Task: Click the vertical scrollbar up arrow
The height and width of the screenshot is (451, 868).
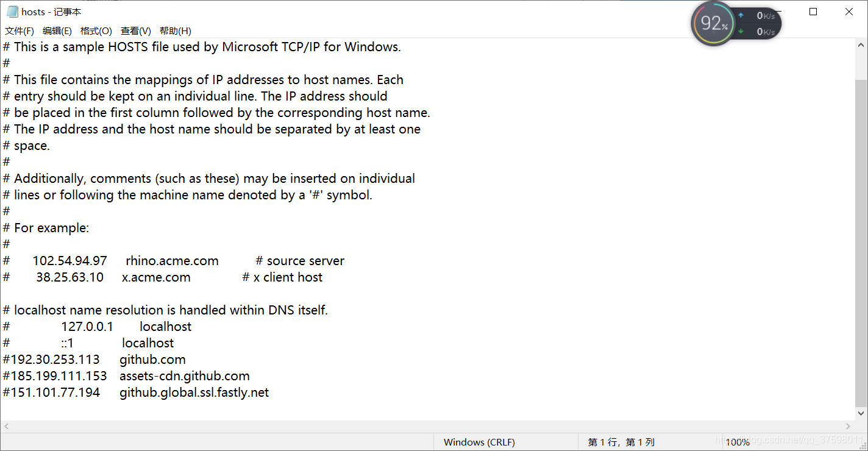Action: [861, 46]
